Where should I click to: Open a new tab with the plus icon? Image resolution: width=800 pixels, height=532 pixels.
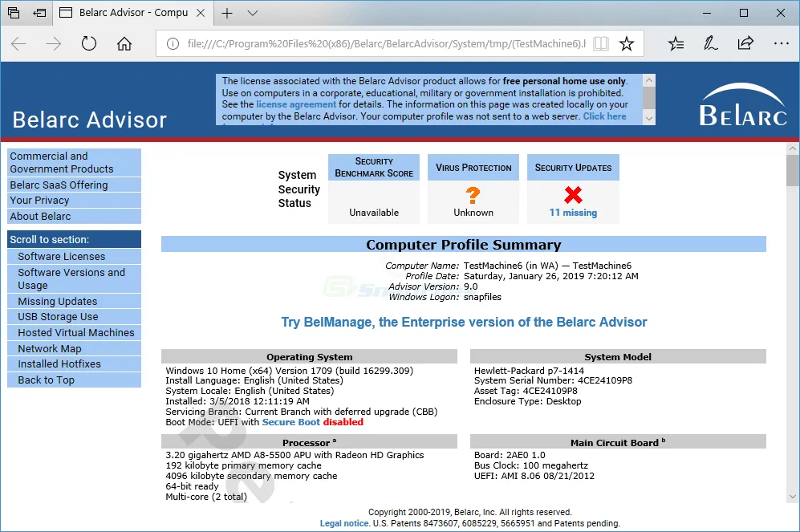[x=227, y=14]
